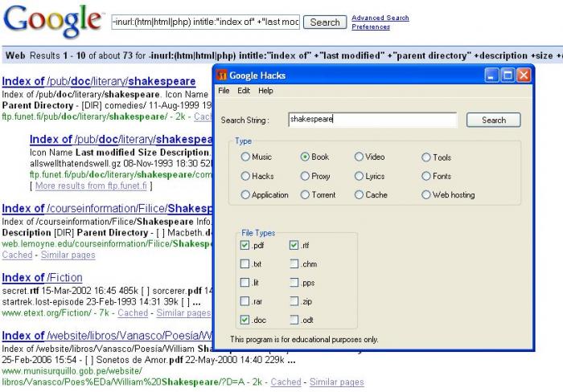Choose the Application type radio button
563x392 pixels.
click(245, 194)
